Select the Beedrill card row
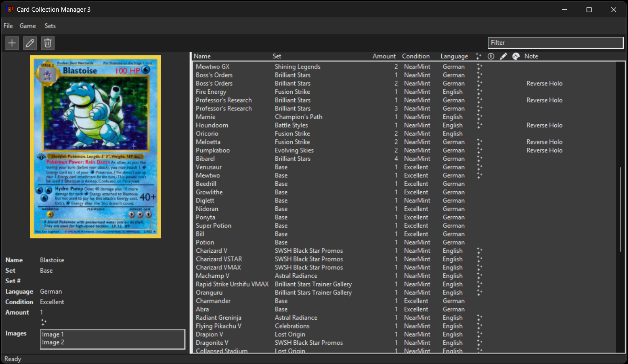The image size is (628, 364). click(404, 184)
